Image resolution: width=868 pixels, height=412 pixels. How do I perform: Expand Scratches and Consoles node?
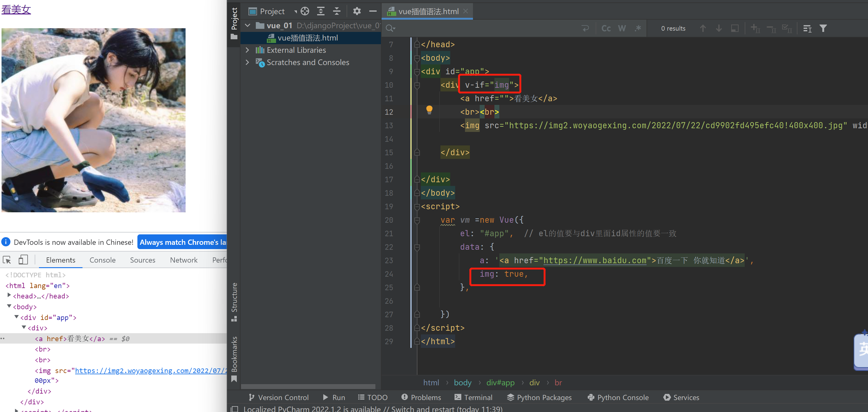pos(248,62)
